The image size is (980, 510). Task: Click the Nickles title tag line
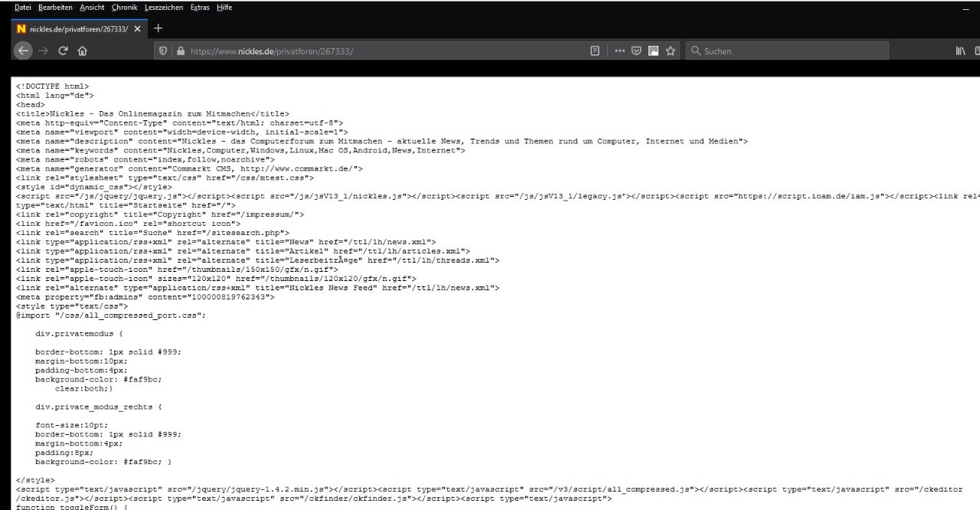152,114
